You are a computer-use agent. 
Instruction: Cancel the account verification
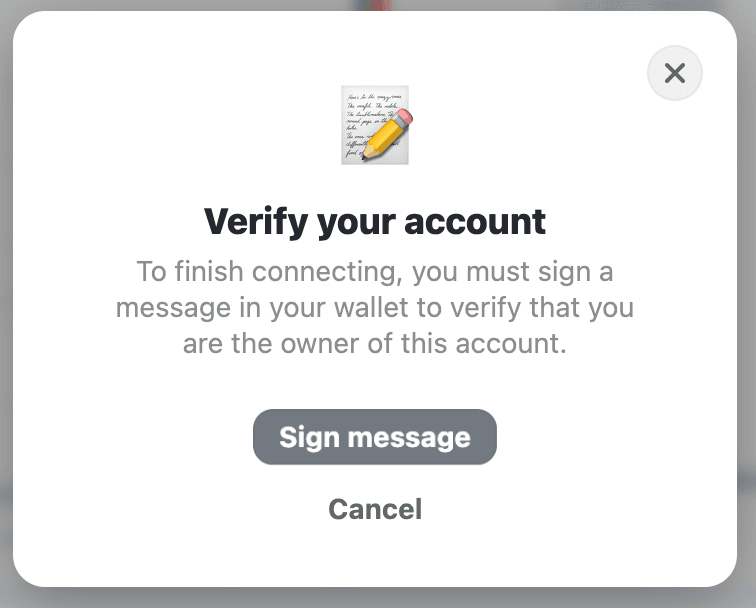375,509
